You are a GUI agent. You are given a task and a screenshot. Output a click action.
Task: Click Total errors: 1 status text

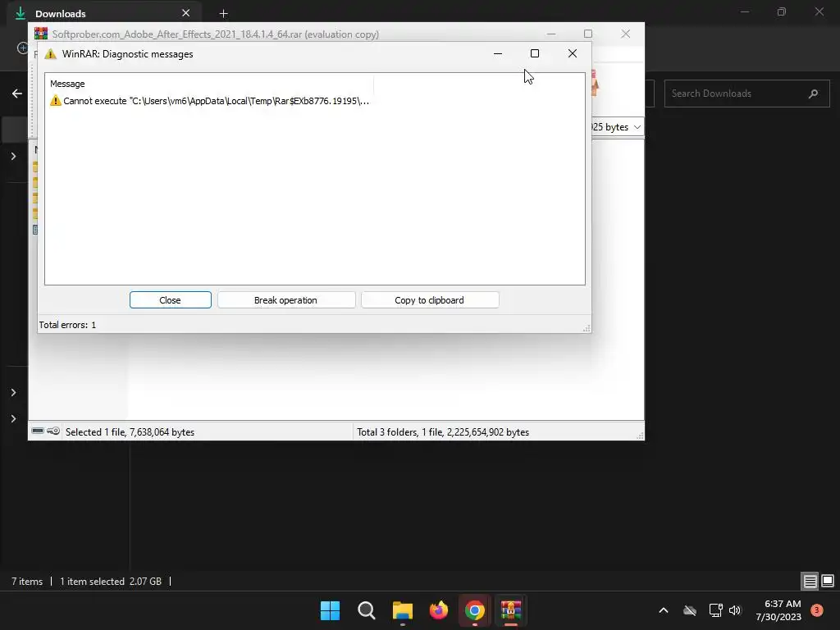67,325
